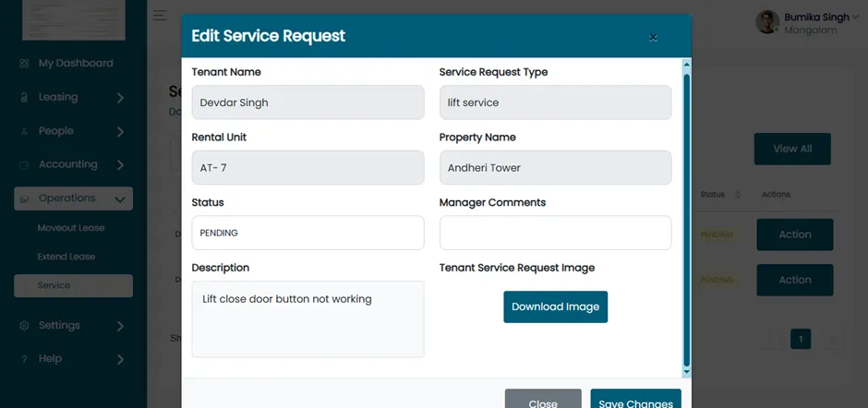
Task: Expand the People menu chevron
Action: 120,132
